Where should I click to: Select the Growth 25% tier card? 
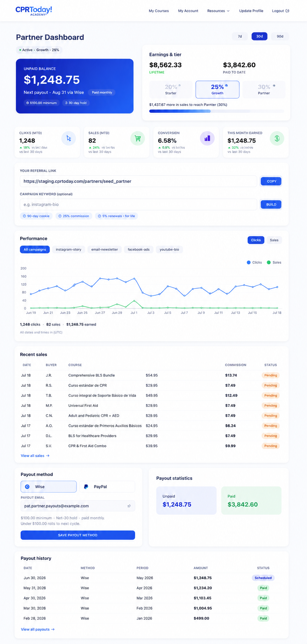pos(217,89)
